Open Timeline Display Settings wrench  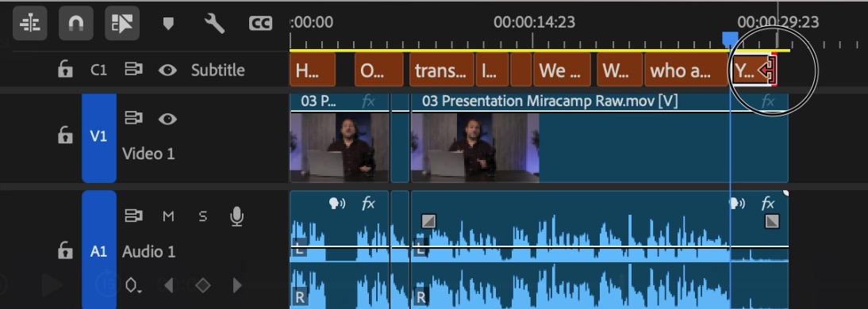click(x=214, y=24)
